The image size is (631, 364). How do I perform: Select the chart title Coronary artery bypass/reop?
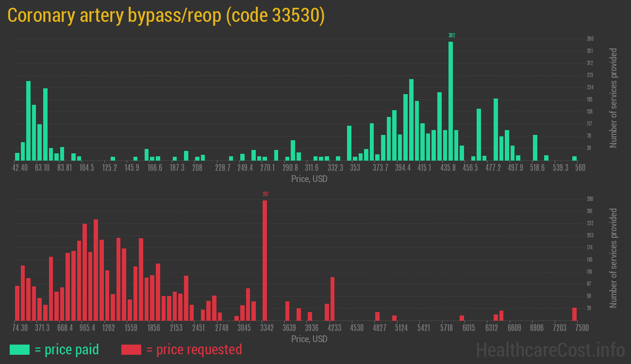click(x=166, y=16)
